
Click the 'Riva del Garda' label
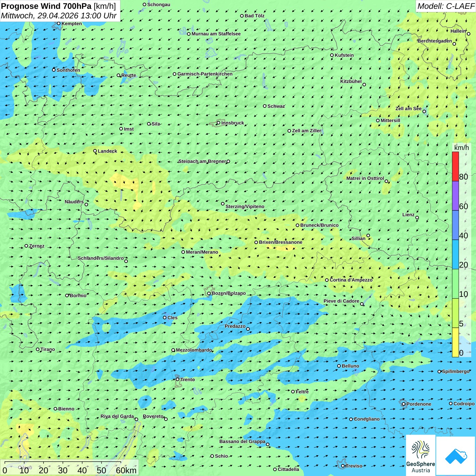click(x=117, y=416)
